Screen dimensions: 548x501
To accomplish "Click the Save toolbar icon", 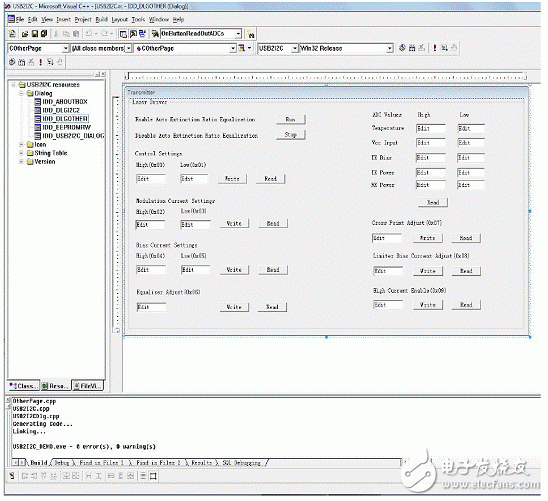I will tap(35, 34).
